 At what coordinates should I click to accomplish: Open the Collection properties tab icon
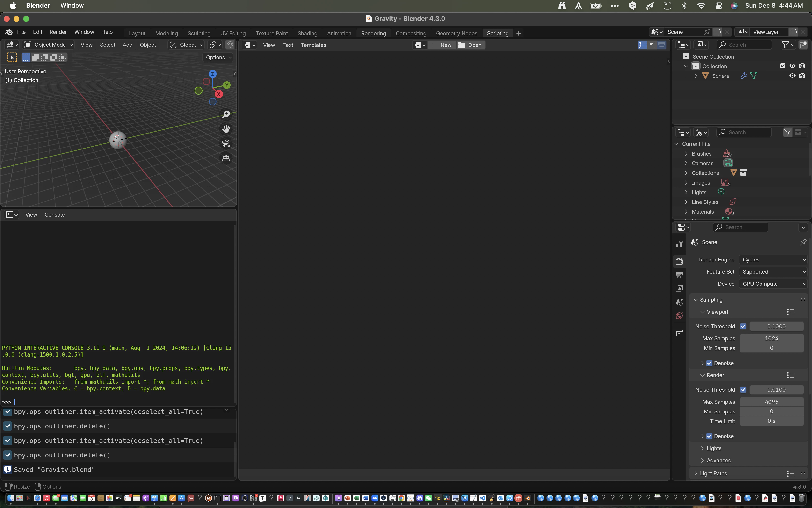tap(679, 333)
